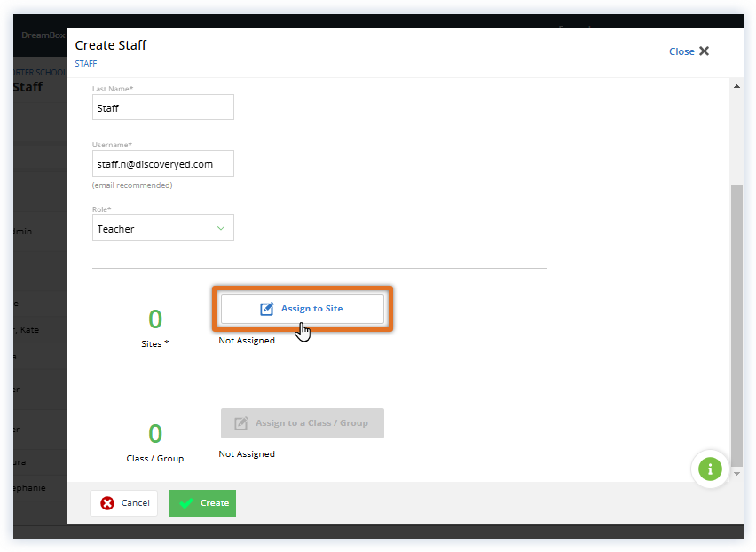Click the STAFF breadcrumb link

coord(86,64)
